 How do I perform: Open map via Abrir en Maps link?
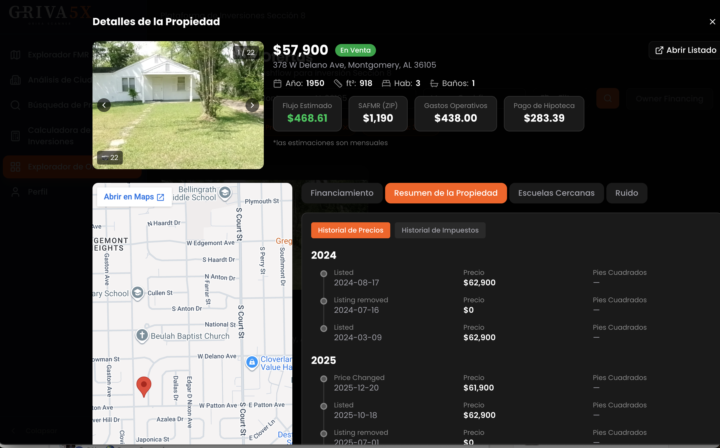134,197
